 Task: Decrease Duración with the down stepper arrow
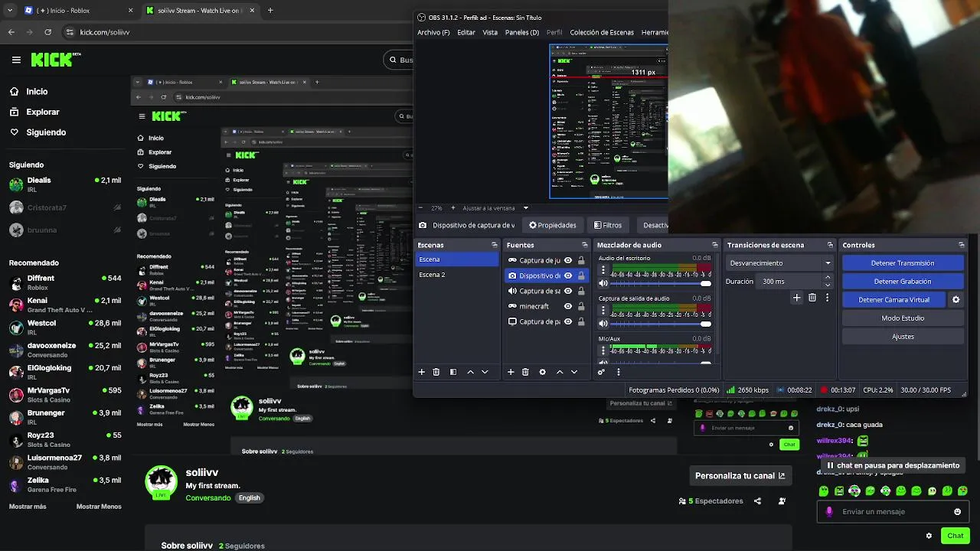point(828,285)
